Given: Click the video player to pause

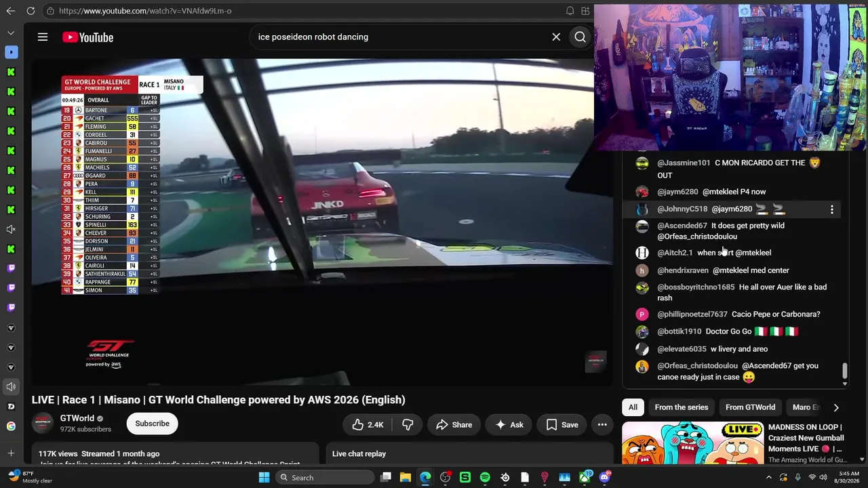Looking at the screenshot, I should pos(322,222).
